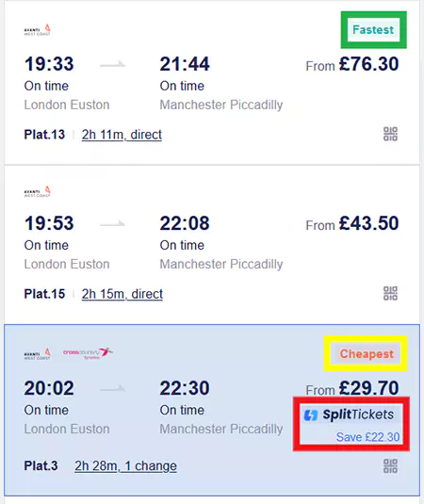Screen dimensions: 424x504
Task: Open the '2h 28m, 1 change' details
Action: click(x=125, y=466)
